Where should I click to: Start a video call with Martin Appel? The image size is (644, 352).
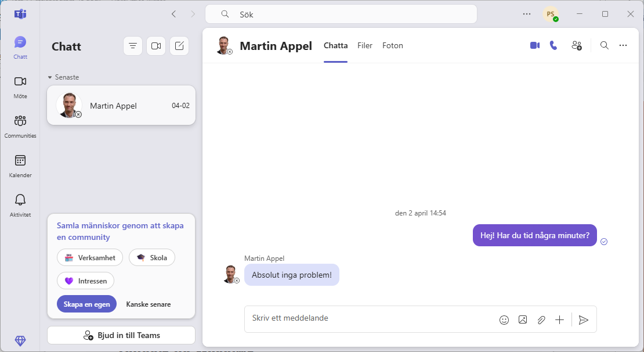click(534, 45)
